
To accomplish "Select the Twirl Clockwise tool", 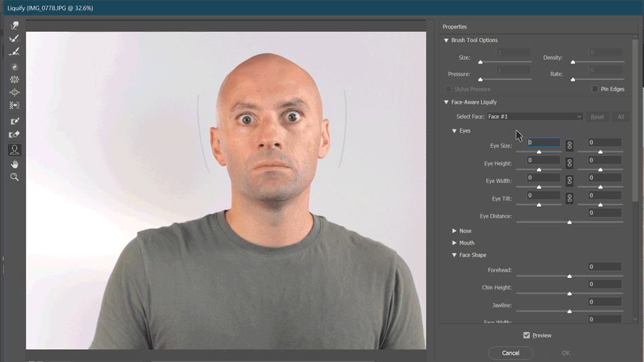I will coord(14,66).
